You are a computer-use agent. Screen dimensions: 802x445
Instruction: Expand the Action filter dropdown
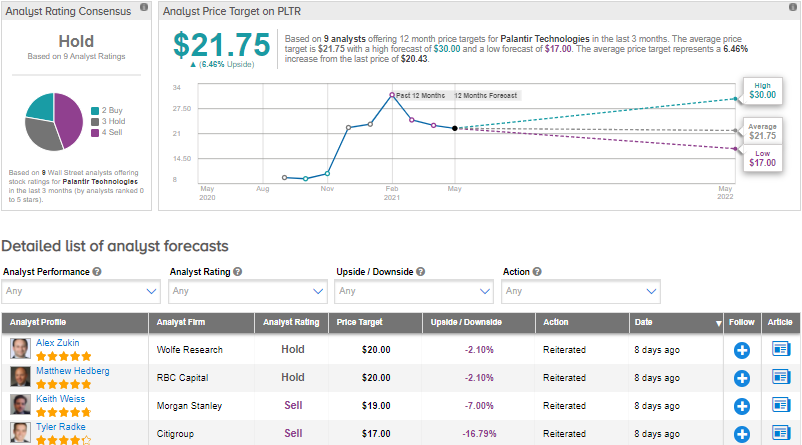click(x=581, y=291)
